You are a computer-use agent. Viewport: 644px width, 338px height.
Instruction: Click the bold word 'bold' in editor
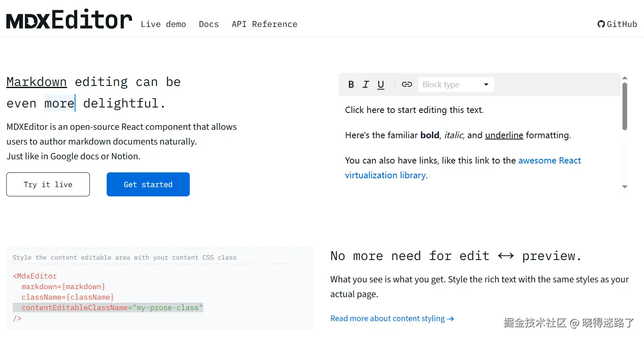coord(430,135)
